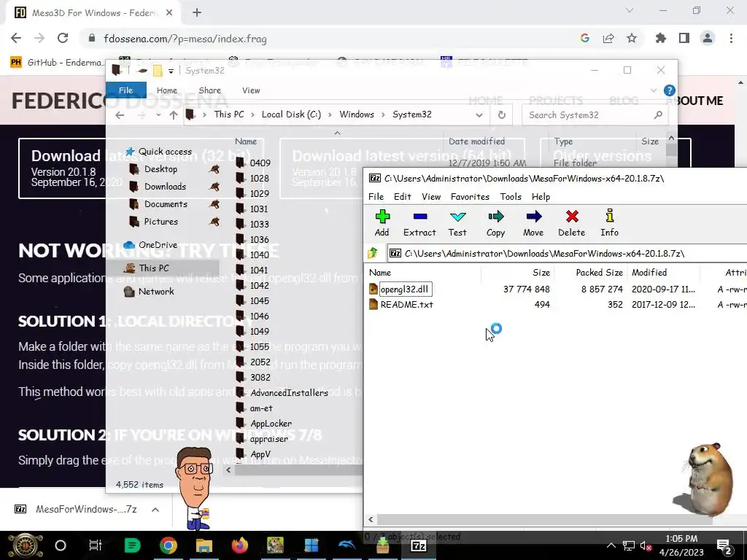Screen dimensions: 747x560
Task: Select opengl32.dll in the 7-Zip list
Action: pyautogui.click(x=404, y=289)
